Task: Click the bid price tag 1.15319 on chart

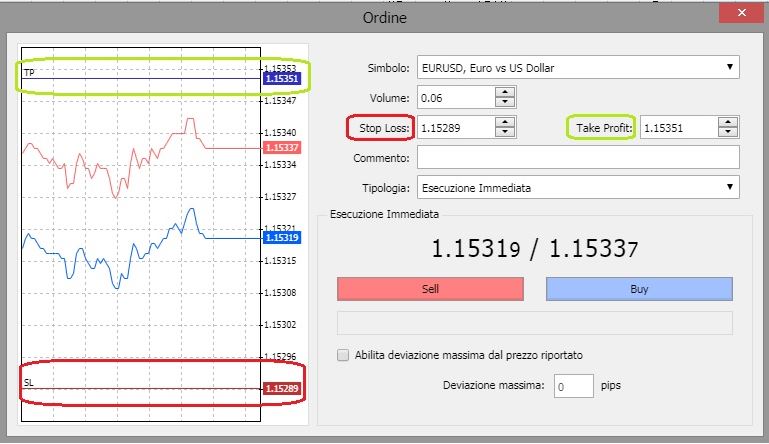Action: click(282, 237)
